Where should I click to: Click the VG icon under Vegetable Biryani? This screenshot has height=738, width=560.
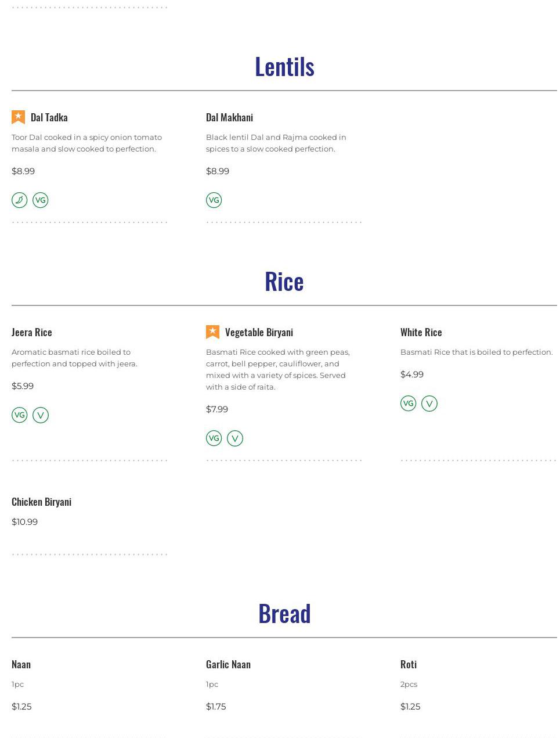(214, 438)
